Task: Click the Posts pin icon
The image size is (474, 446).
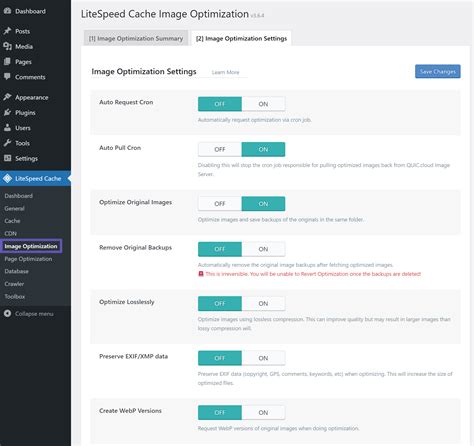Action: pyautogui.click(x=7, y=31)
